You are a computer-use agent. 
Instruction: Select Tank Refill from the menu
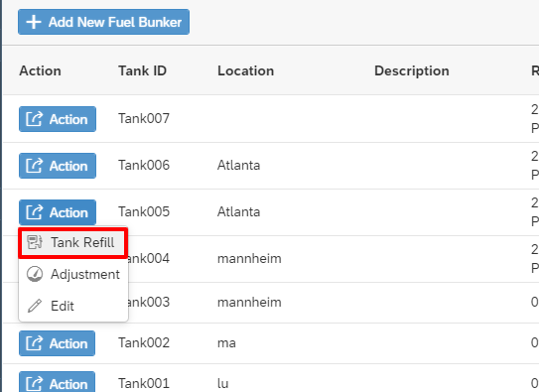(73, 242)
